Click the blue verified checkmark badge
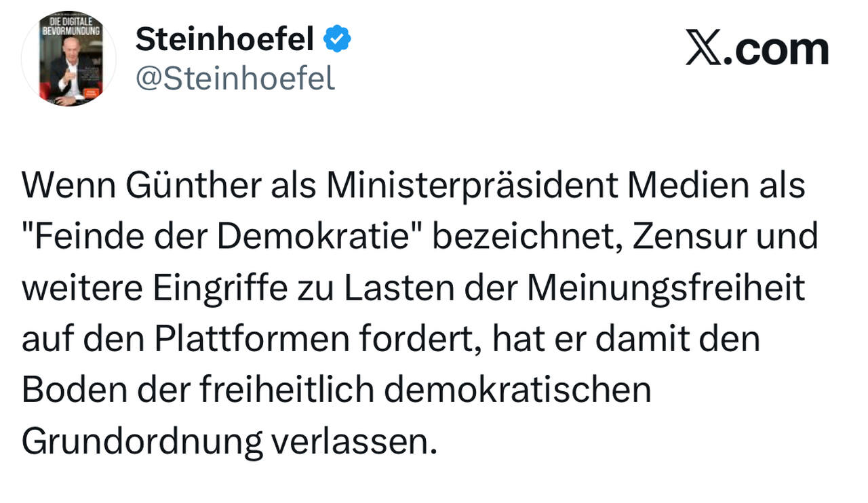 (337, 40)
